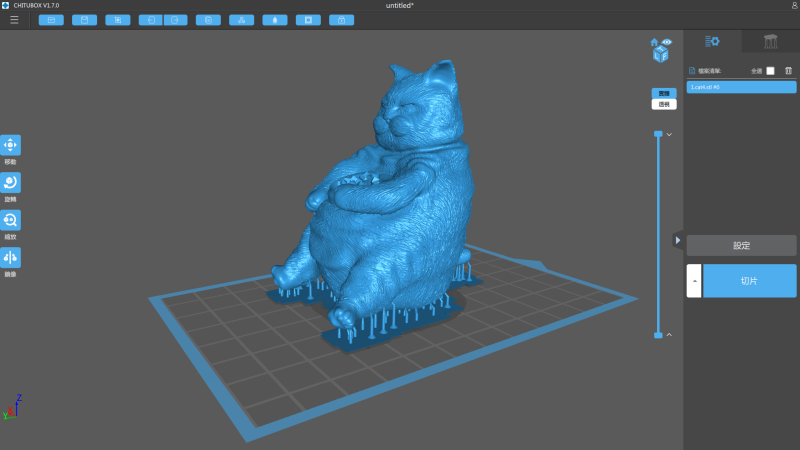This screenshot has height=450, width=800.
Task: Click the delete trash icon in file list
Action: (788, 71)
